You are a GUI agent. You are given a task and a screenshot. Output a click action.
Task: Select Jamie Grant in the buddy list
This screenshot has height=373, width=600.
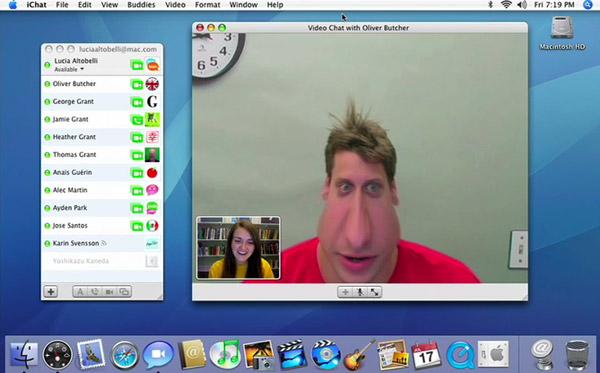coord(102,119)
